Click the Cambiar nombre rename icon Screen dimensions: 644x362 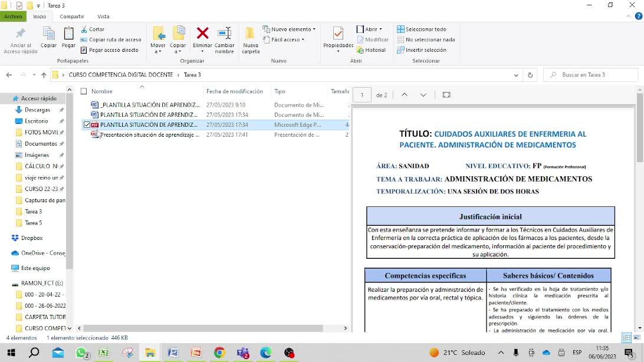[x=224, y=34]
